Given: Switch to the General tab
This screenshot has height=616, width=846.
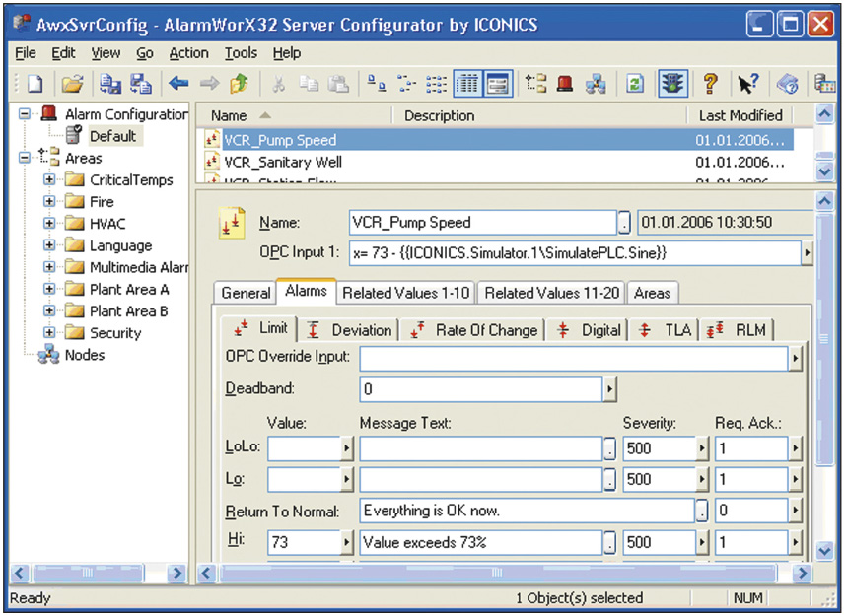Looking at the screenshot, I should [x=246, y=293].
